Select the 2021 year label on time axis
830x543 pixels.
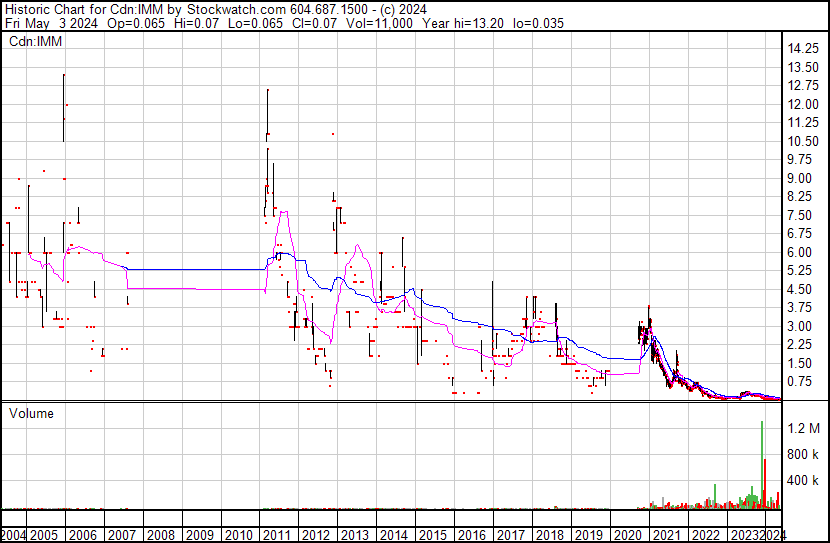point(663,534)
